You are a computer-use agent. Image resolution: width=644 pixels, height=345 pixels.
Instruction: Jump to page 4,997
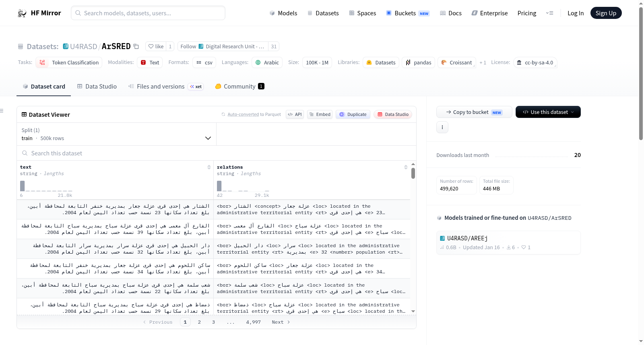[x=254, y=322]
